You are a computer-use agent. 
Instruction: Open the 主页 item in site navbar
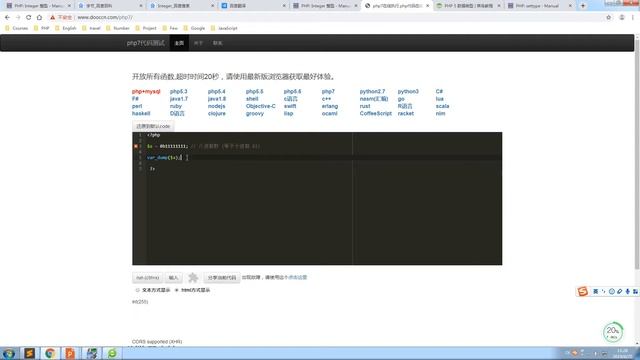(x=179, y=43)
